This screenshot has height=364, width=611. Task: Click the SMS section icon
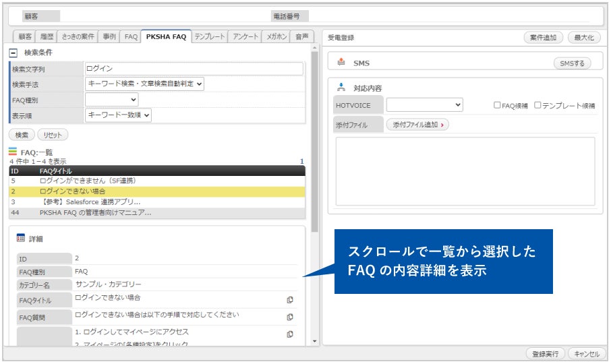341,62
